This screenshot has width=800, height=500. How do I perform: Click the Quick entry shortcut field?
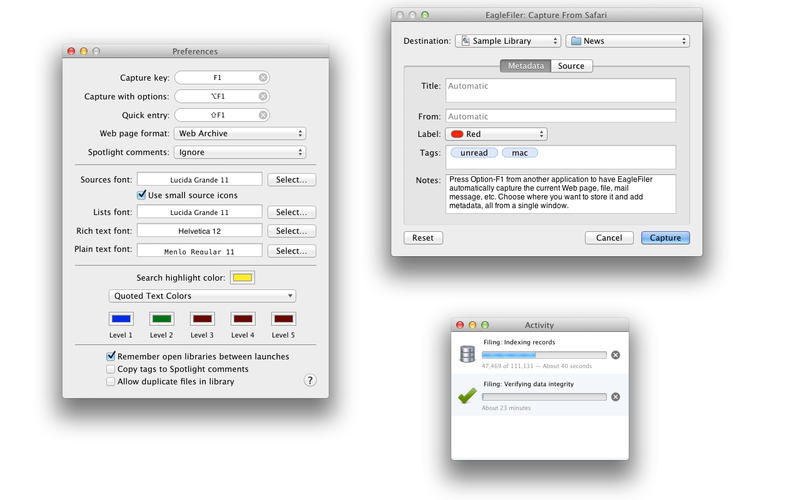tap(222, 115)
